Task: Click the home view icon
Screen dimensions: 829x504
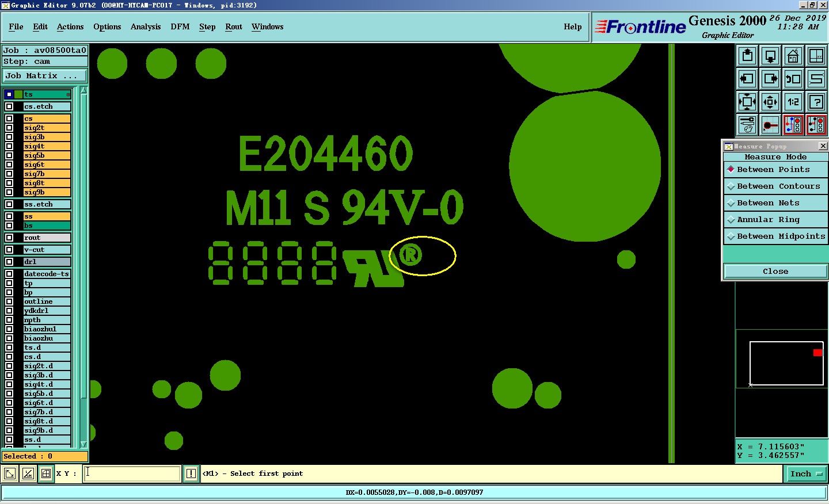Action: (x=793, y=56)
